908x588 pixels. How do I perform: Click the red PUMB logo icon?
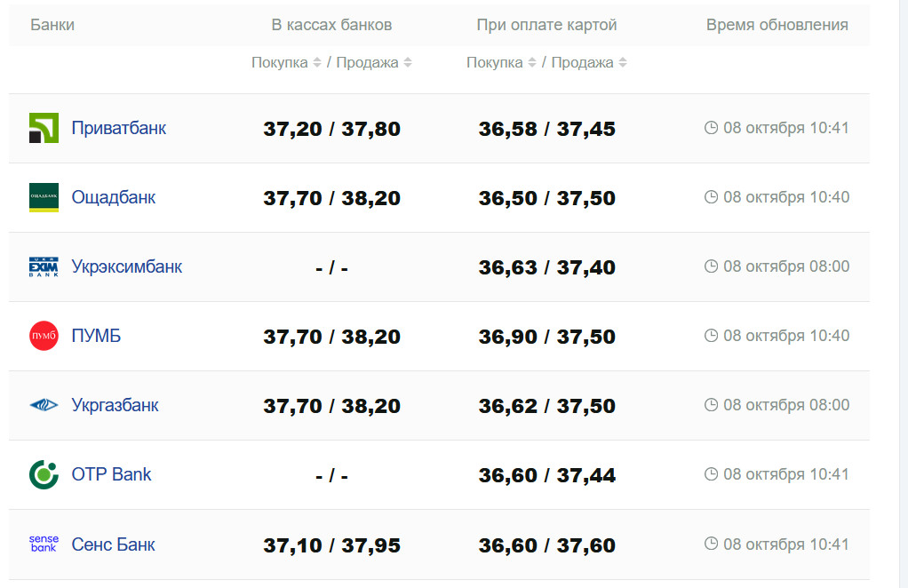pos(44,336)
